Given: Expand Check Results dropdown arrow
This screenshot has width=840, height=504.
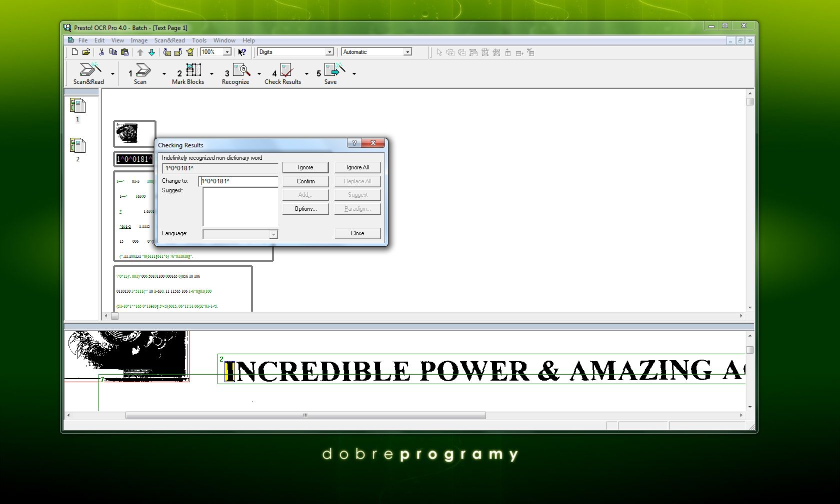Looking at the screenshot, I should pyautogui.click(x=306, y=74).
